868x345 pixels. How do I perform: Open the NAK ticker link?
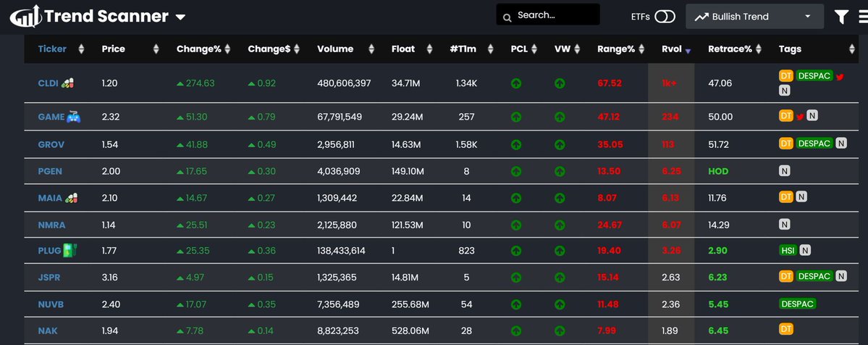coord(48,331)
